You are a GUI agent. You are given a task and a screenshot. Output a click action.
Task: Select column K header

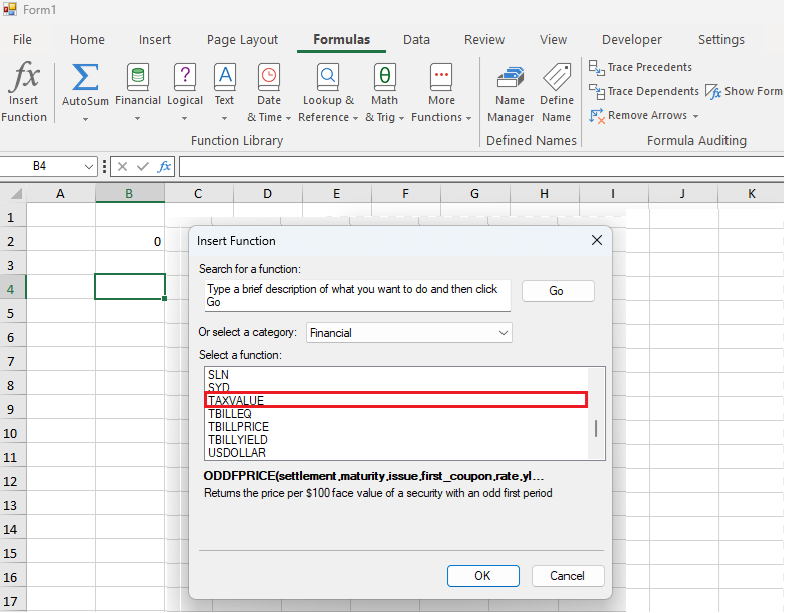751,194
